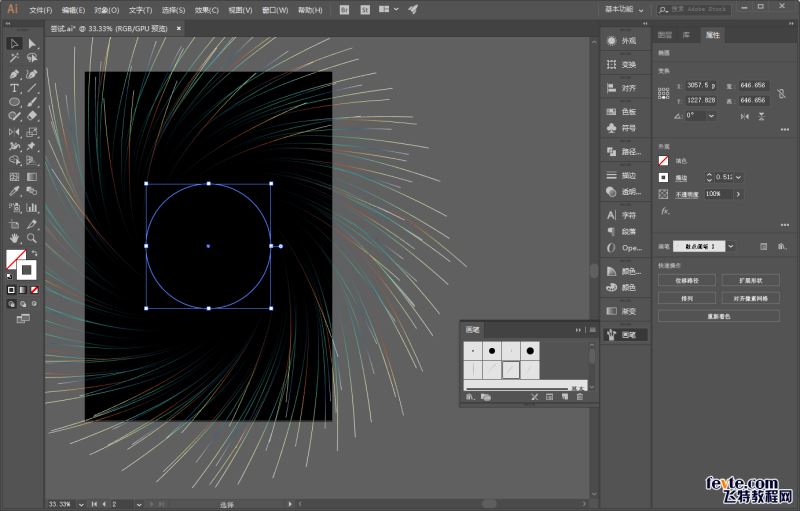Screen dimensions: 800x511
Task: Set paint mode to Gradient
Action: [x=23, y=290]
